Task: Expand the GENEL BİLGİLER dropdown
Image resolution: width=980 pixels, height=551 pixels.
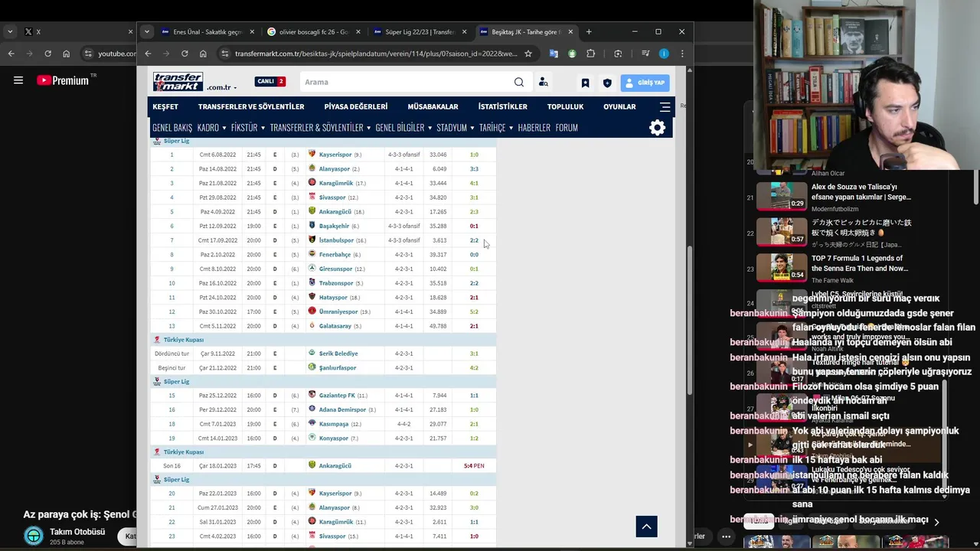Action: tap(403, 128)
